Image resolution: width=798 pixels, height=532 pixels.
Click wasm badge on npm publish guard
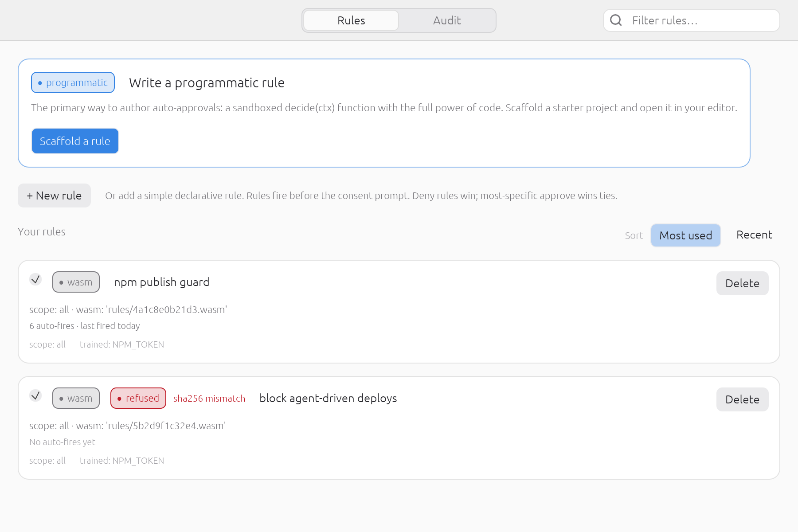click(76, 282)
